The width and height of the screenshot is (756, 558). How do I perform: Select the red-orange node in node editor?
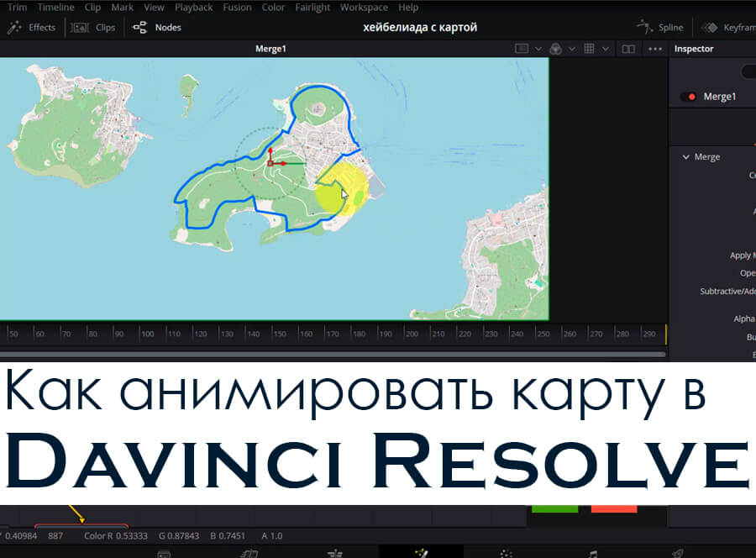tap(614, 508)
